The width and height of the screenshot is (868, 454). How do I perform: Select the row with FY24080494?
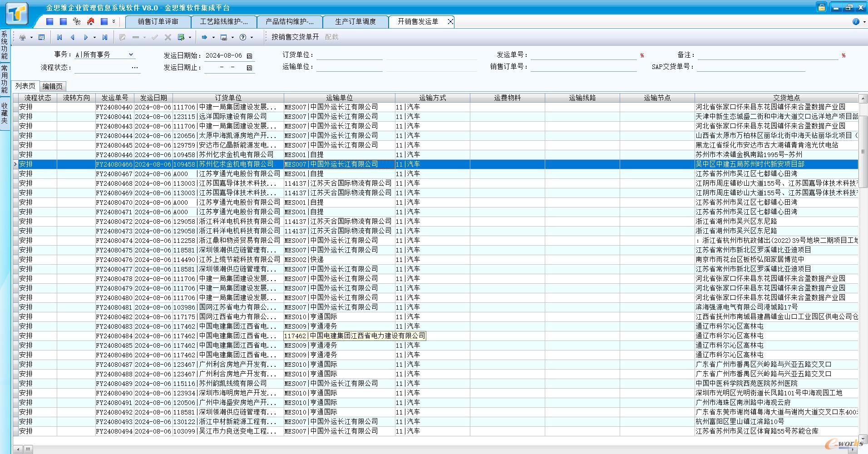click(436, 431)
